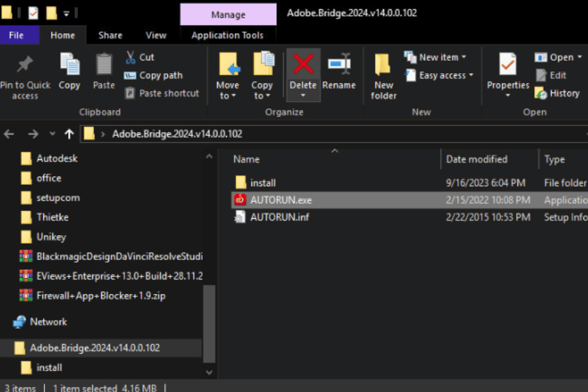Click the red Delete X icon
The height and width of the screenshot is (392, 588).
[303, 65]
